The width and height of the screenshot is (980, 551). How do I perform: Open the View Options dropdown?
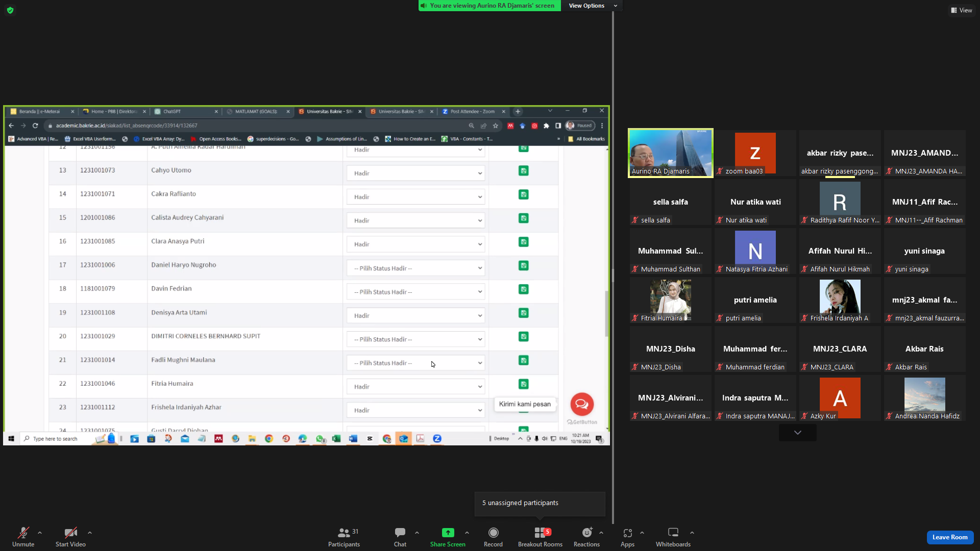[x=592, y=6]
